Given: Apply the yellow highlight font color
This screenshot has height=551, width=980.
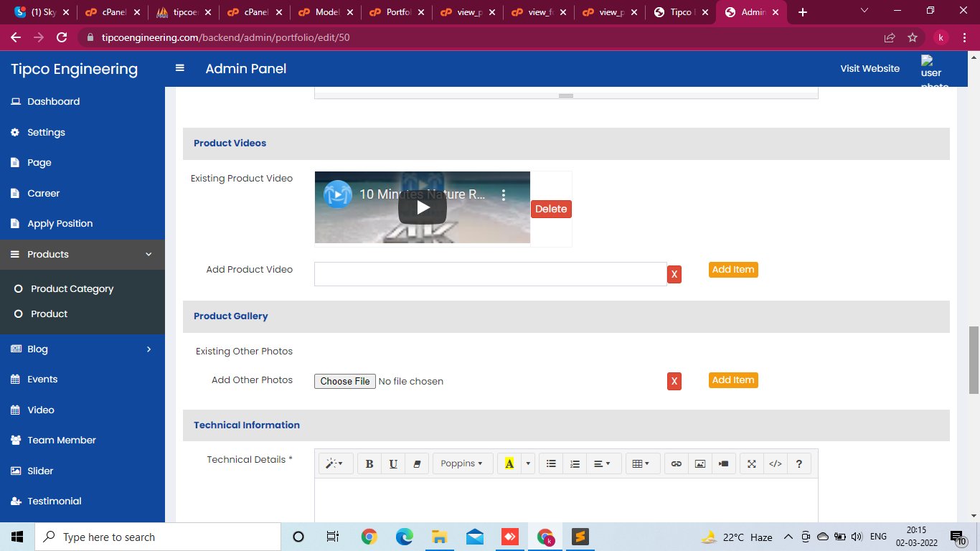Looking at the screenshot, I should pyautogui.click(x=509, y=464).
